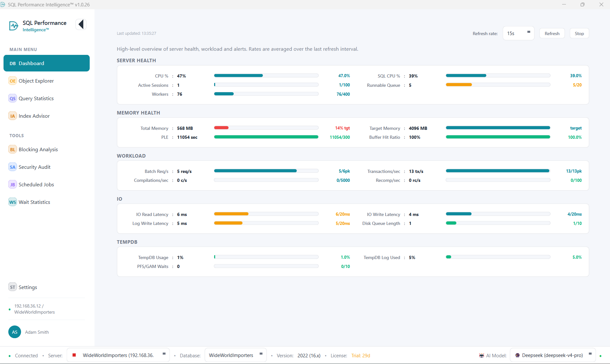Screen dimensions: 610x364
Task: Open Dashboard from the main menu
Action: [47, 63]
